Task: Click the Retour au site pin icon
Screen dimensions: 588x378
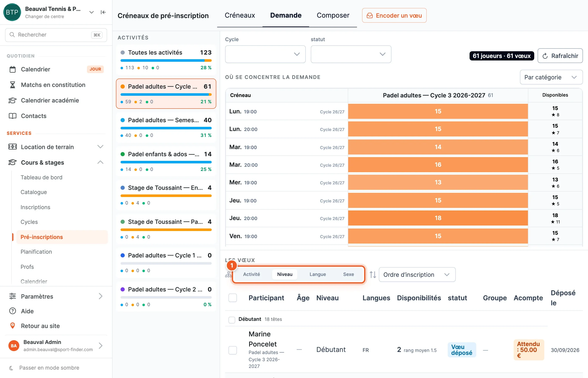Action: tap(13, 326)
